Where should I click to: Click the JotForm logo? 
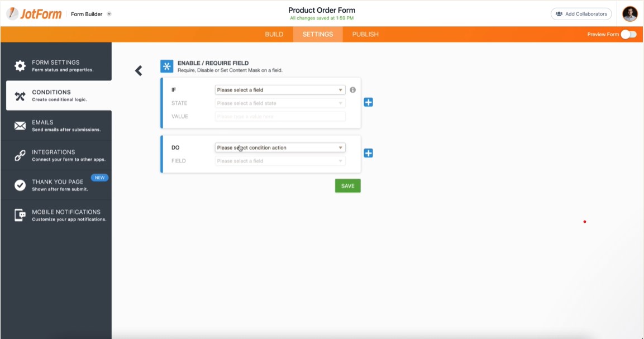(34, 13)
